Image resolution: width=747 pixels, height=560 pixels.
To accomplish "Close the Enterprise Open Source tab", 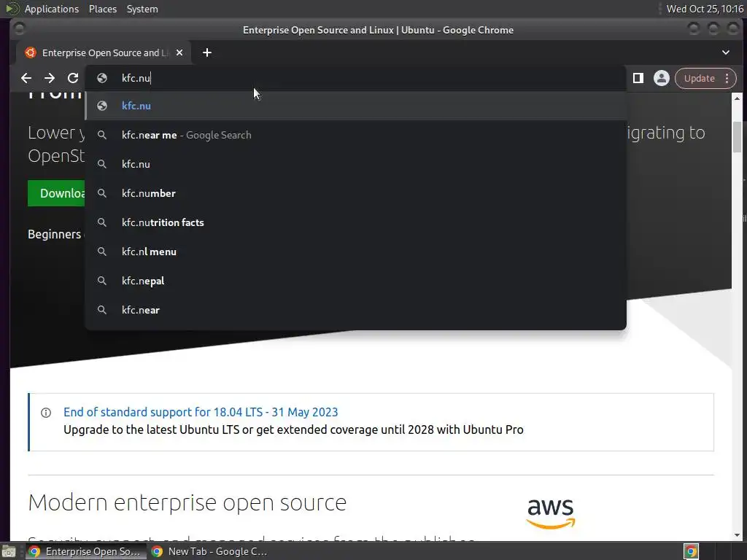I will tap(179, 52).
